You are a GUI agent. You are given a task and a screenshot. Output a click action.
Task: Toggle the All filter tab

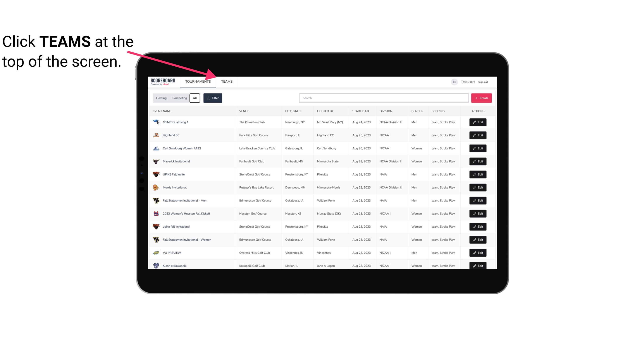[195, 98]
